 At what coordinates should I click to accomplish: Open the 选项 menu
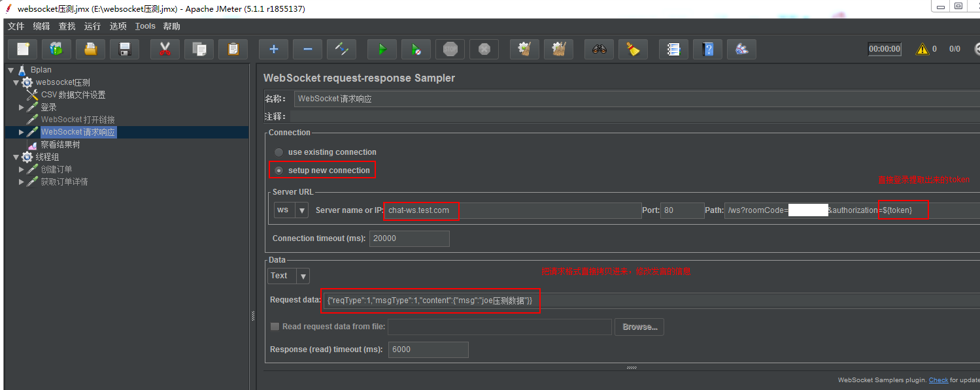118,26
